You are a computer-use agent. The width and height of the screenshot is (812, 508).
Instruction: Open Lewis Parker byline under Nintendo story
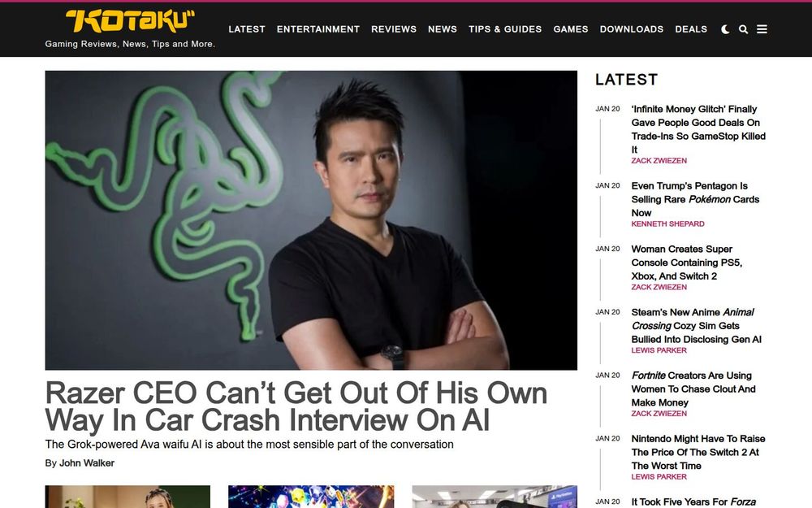pos(659,477)
